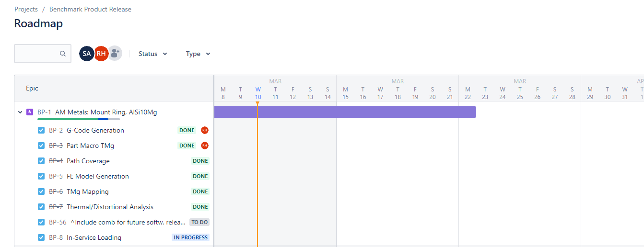This screenshot has width=644, height=247.
Task: Click the search magnifier icon
Action: pyautogui.click(x=63, y=54)
